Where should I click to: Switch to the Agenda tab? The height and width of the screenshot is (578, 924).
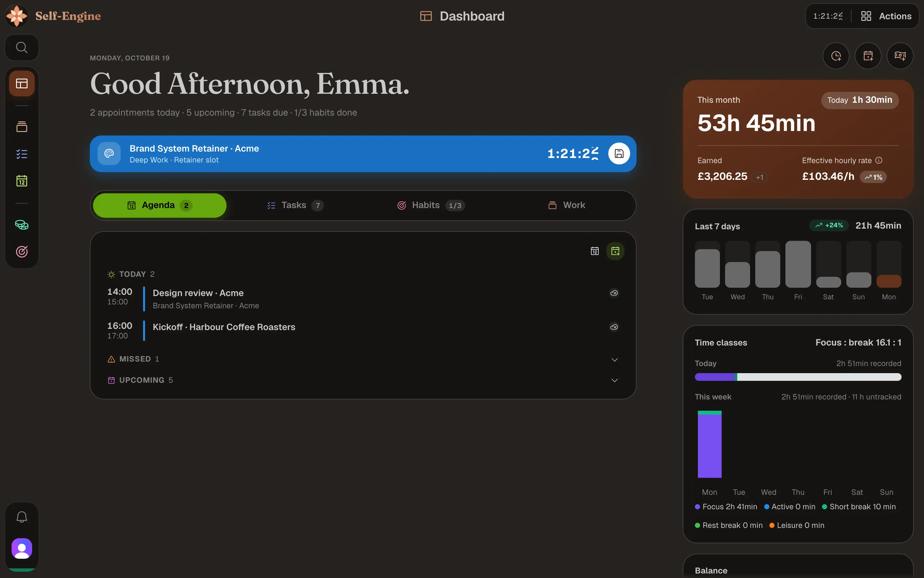(x=159, y=205)
